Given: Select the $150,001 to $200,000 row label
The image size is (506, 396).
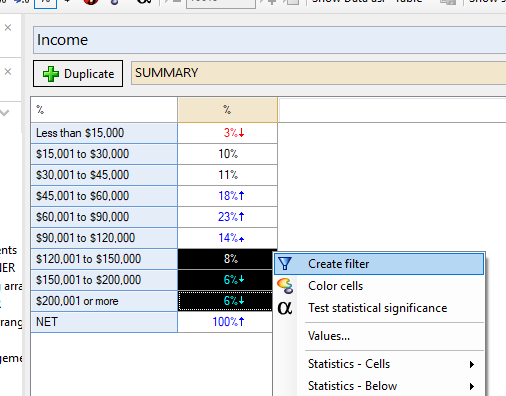Looking at the screenshot, I should (104, 280).
